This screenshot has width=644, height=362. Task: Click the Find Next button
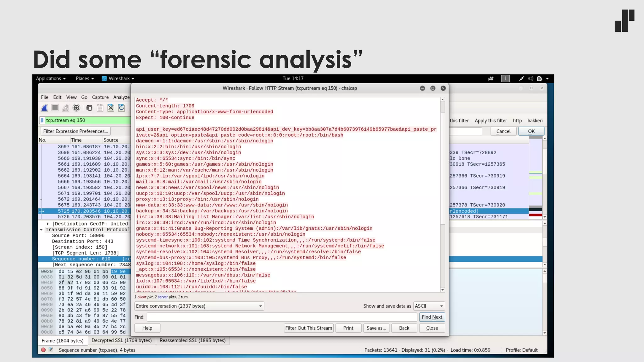pyautogui.click(x=432, y=317)
